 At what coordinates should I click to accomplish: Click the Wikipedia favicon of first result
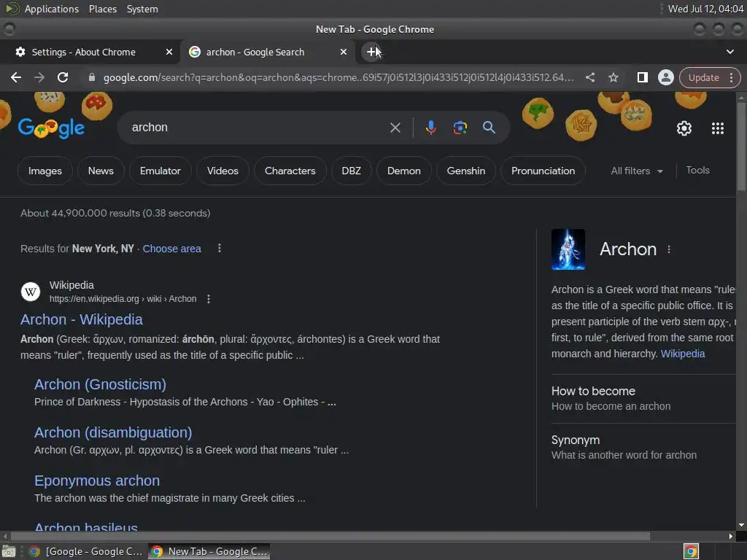(31, 292)
